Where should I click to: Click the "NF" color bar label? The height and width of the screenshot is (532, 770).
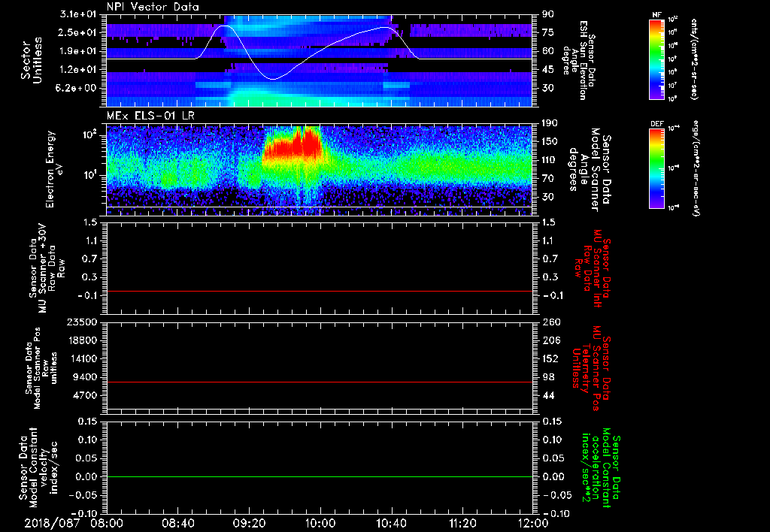656,15
